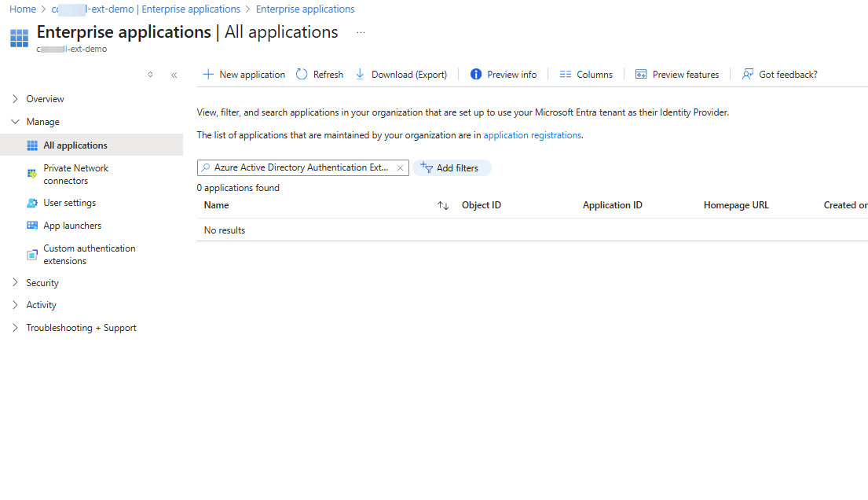Expand the Overview section
868x500 pixels.
pos(15,99)
